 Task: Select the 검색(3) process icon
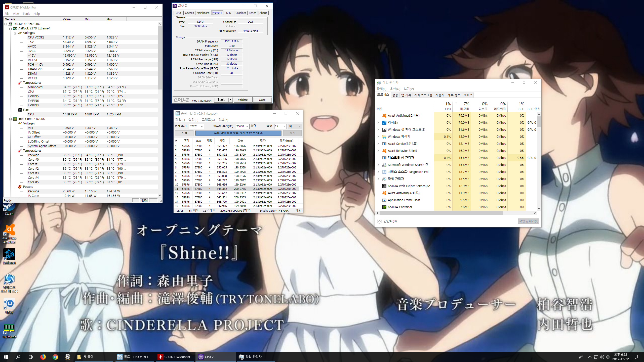(384, 123)
